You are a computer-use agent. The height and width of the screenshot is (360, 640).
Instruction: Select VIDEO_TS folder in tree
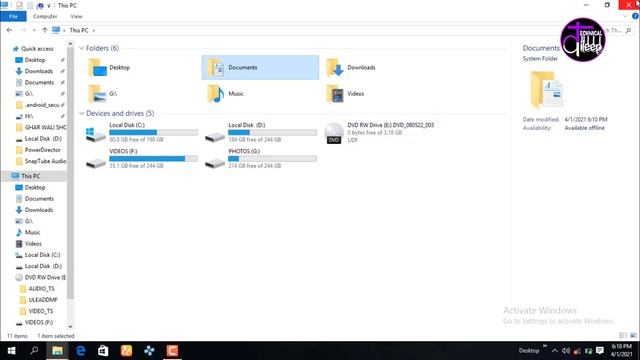[x=37, y=311]
